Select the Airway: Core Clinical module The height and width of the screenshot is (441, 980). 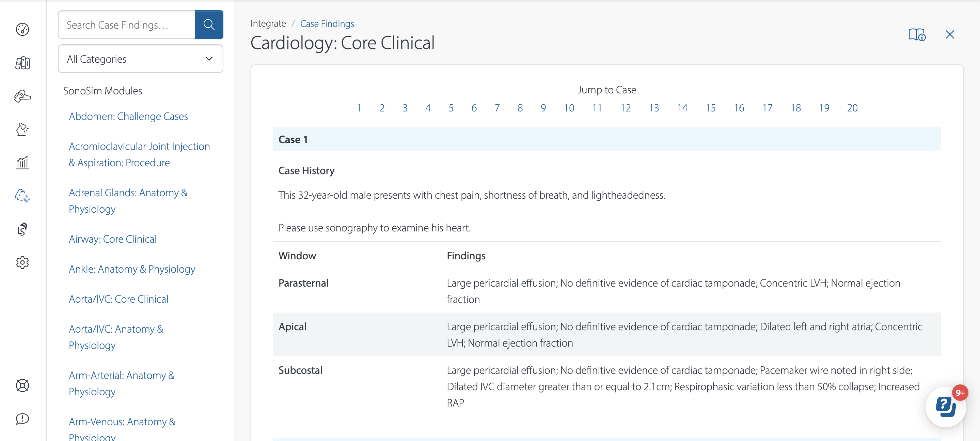click(x=113, y=239)
